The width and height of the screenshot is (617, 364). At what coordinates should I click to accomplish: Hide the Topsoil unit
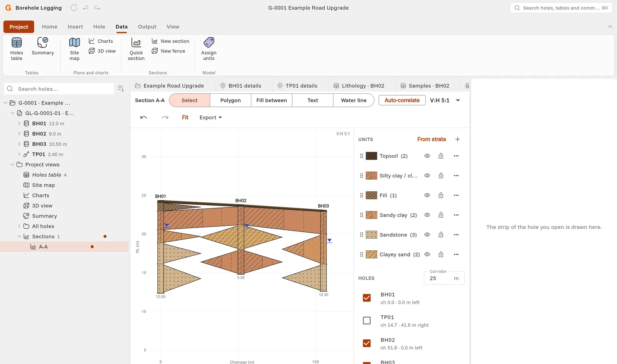[427, 156]
